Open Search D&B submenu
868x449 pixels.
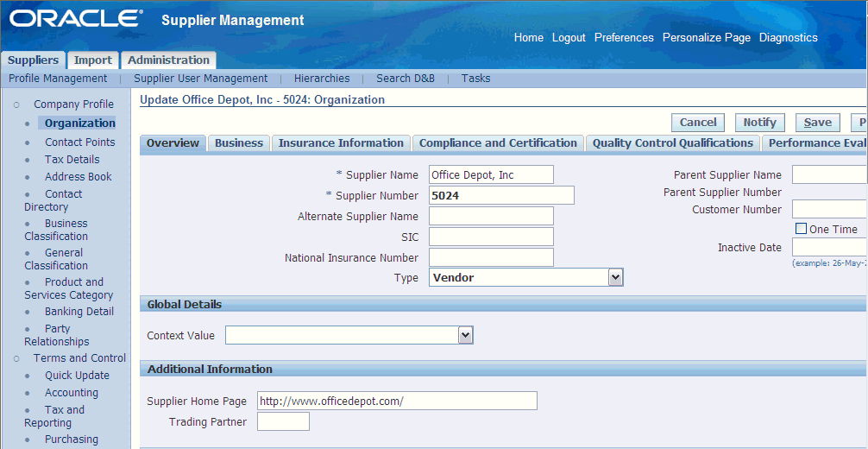click(406, 79)
